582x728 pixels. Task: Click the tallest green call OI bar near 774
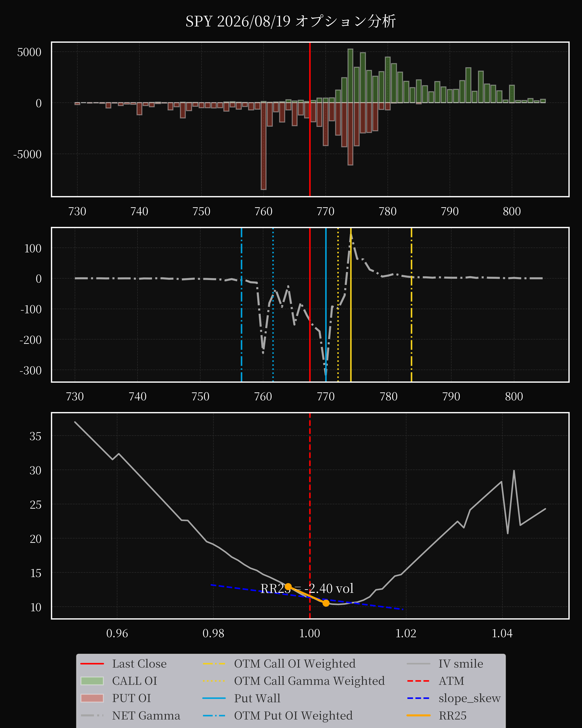(x=351, y=76)
